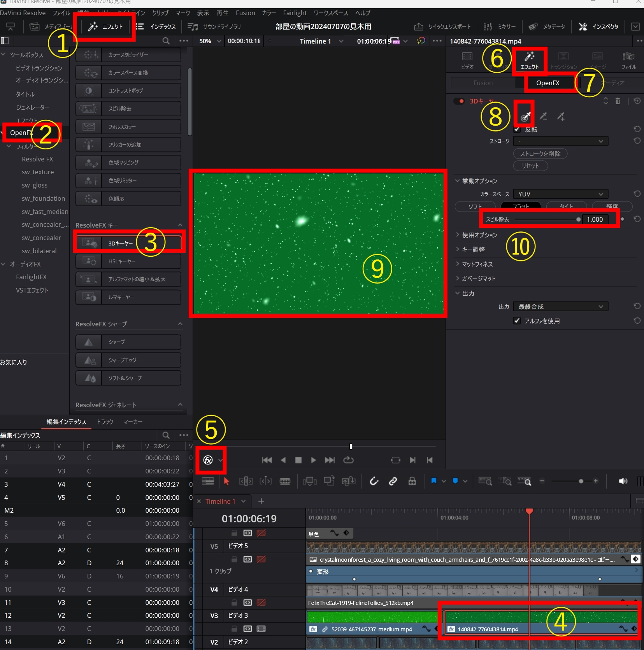The height and width of the screenshot is (650, 644).
Task: Toggle the 反転 checkbox
Action: pyautogui.click(x=517, y=129)
